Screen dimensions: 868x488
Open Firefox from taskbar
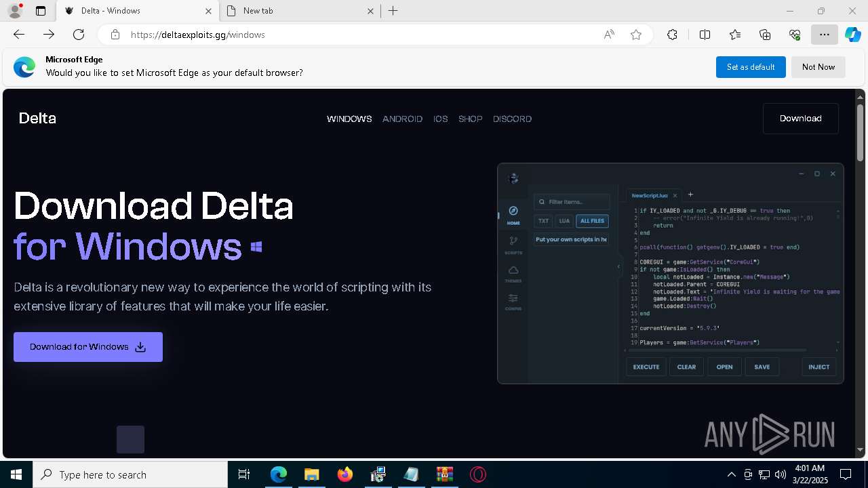(344, 474)
